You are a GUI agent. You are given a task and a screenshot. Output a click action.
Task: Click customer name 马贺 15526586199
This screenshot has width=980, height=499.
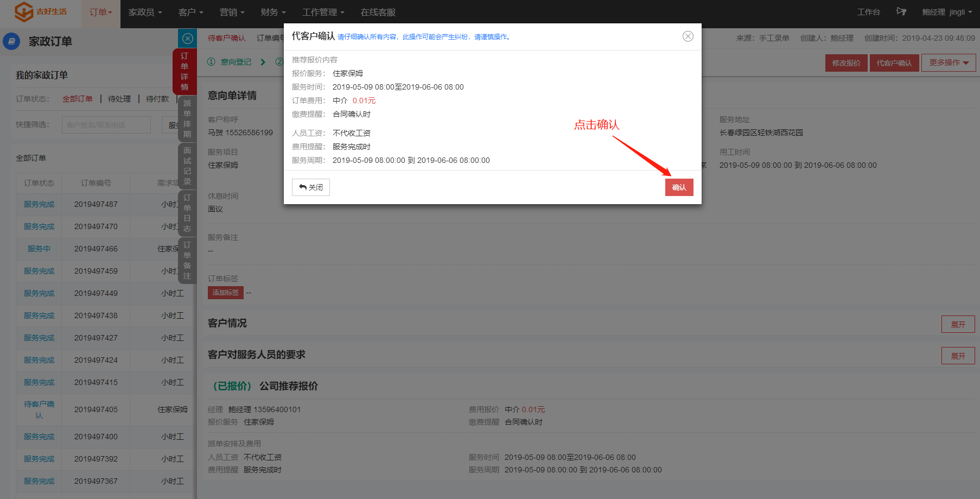(x=240, y=132)
